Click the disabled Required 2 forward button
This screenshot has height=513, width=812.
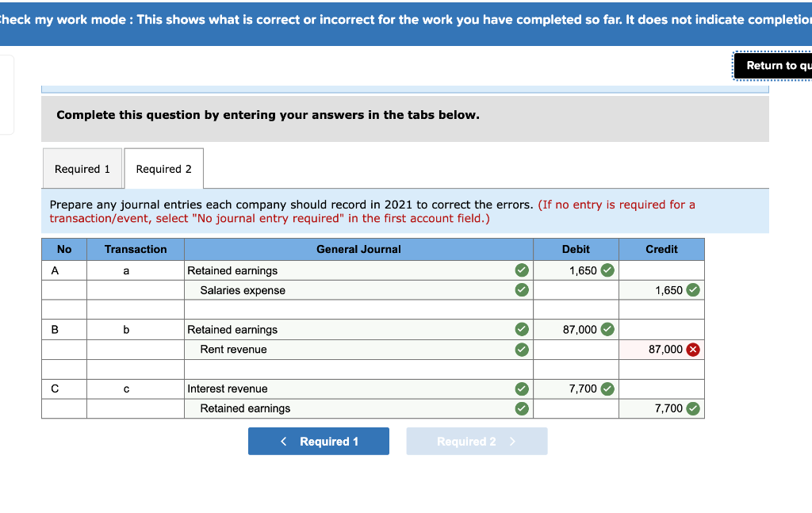point(477,441)
